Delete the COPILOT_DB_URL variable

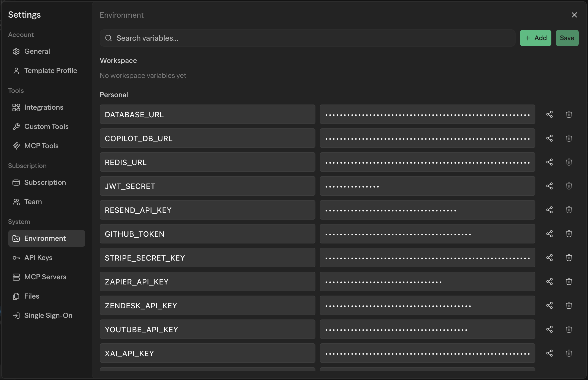pos(569,138)
